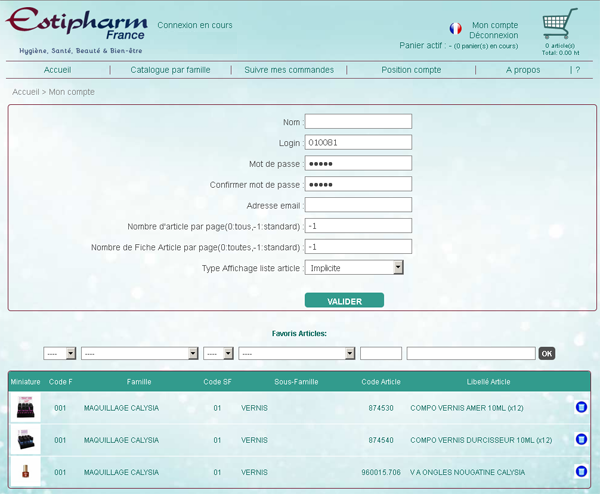Click the Déconnexion link

click(494, 35)
